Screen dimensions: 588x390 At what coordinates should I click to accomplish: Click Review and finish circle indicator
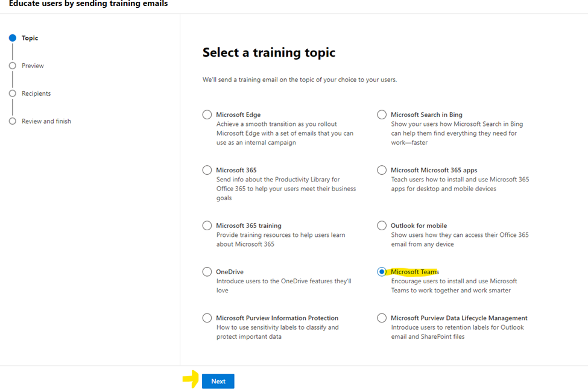point(13,121)
